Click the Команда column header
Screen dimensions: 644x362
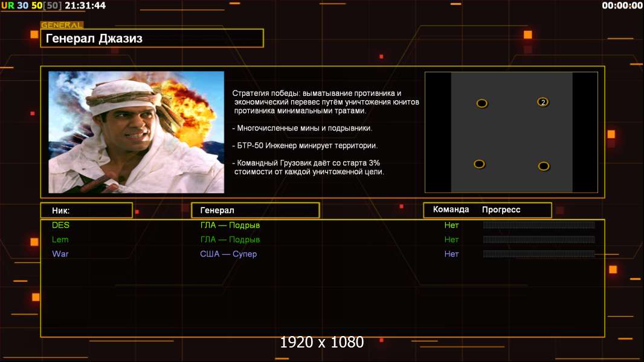451,209
